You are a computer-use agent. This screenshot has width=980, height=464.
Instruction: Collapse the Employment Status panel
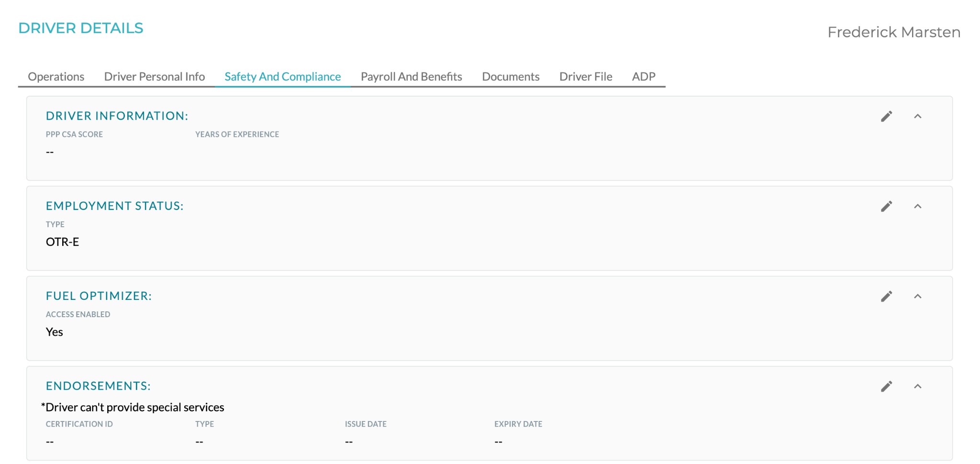coord(917,206)
